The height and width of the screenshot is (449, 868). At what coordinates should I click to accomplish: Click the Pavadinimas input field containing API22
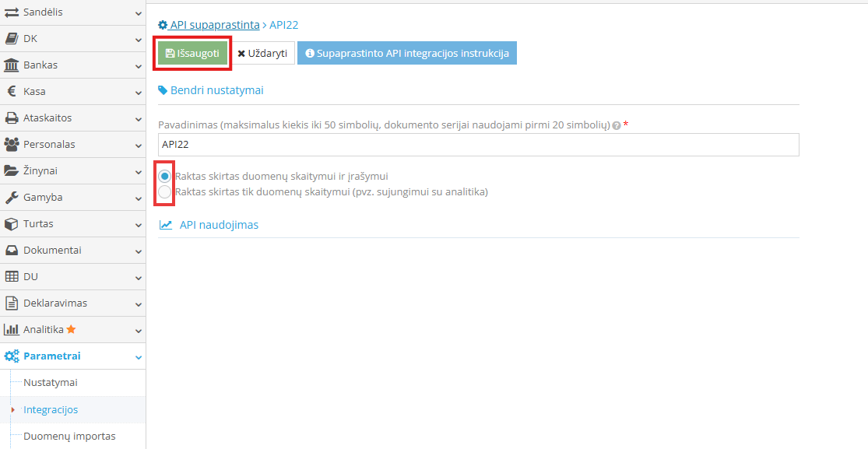click(x=478, y=145)
